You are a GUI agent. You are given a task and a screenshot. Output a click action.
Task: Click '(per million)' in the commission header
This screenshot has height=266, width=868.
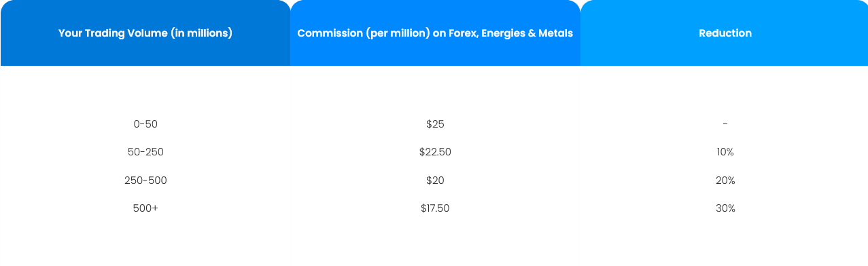(398, 33)
